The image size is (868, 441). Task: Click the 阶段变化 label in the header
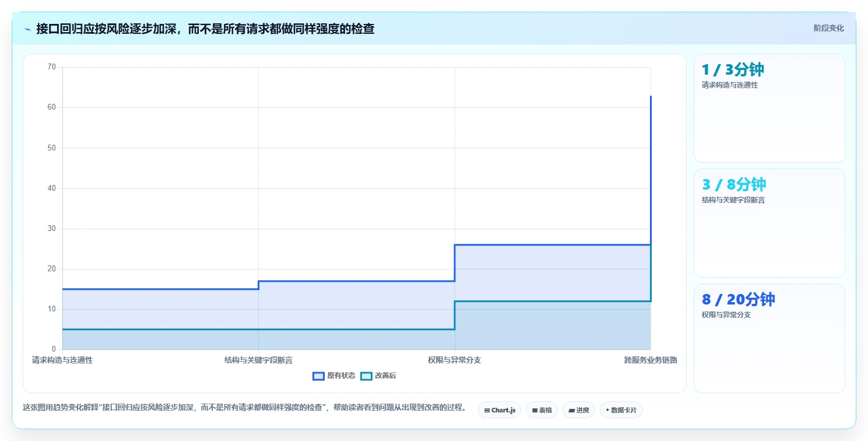tap(828, 28)
